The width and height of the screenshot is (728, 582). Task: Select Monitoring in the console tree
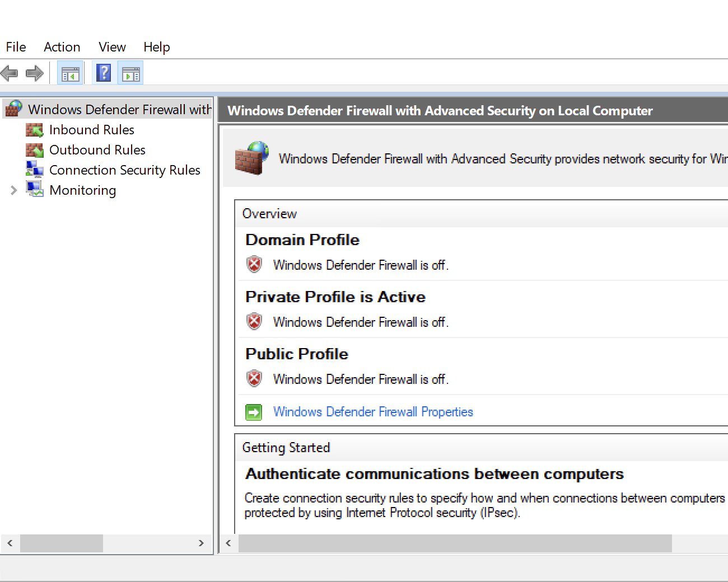83,190
